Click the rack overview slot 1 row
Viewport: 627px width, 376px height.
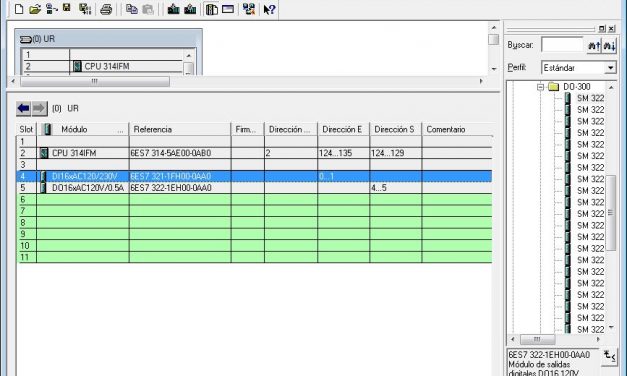tap(103, 55)
